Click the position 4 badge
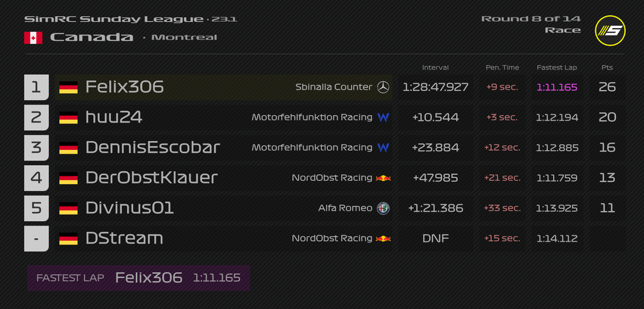 pos(36,178)
